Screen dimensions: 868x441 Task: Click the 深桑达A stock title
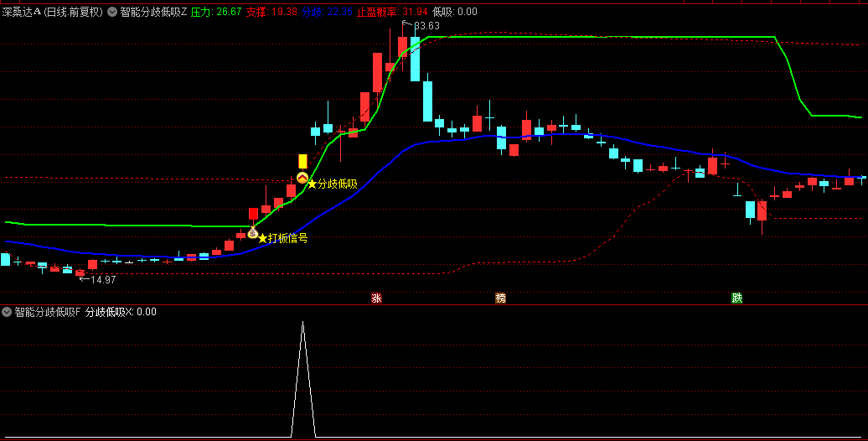tap(21, 12)
